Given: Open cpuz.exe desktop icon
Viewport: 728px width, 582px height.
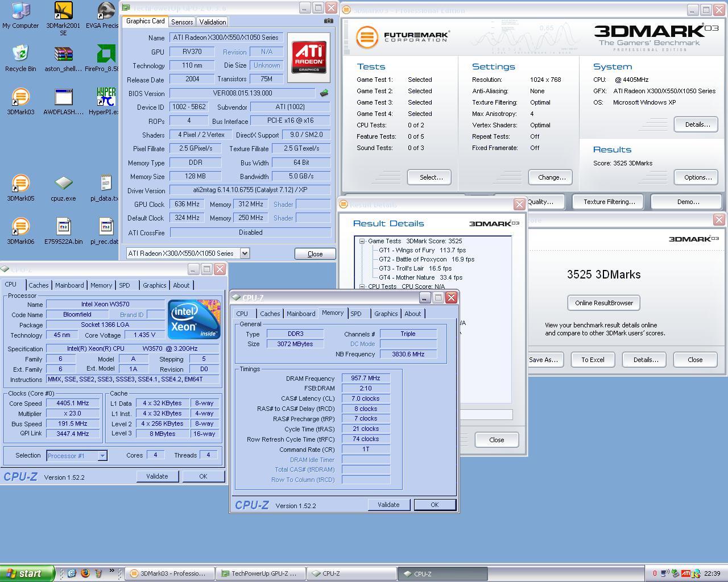Looking at the screenshot, I should point(63,188).
